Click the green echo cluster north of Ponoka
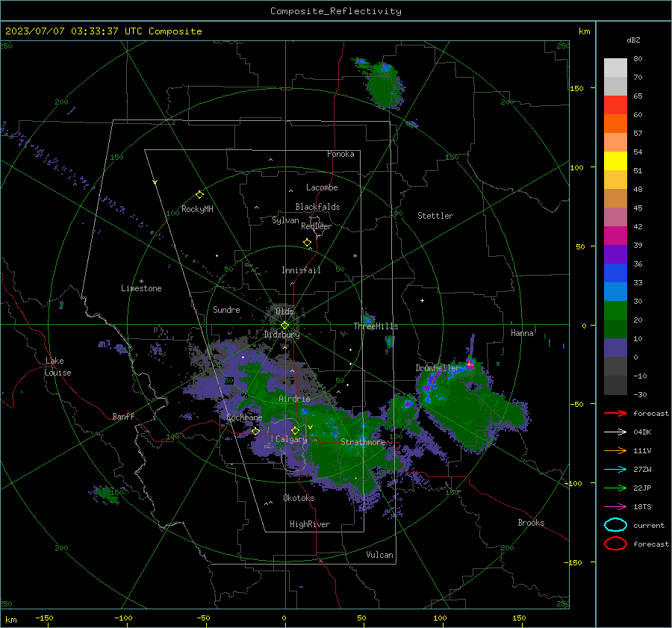This screenshot has height=628, width=672. click(383, 85)
